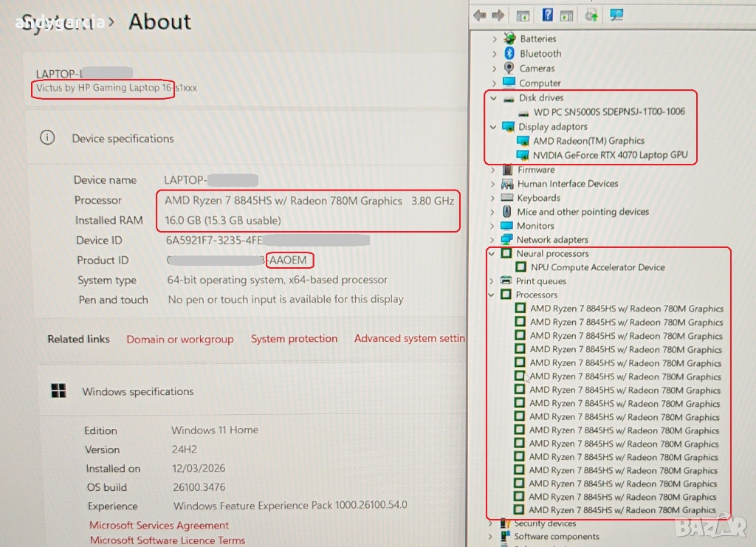The image size is (756, 547).
Task: Click the Forward arrow in Device Manager toolbar
Action: coord(498,16)
